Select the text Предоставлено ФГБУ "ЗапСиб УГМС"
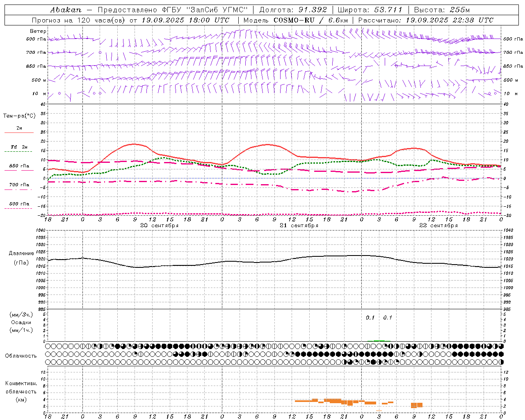This screenshot has height=420, width=525. [172, 10]
